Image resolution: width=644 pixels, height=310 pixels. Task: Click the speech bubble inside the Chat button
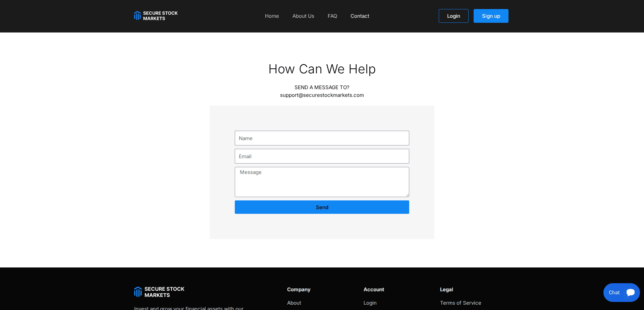click(630, 292)
